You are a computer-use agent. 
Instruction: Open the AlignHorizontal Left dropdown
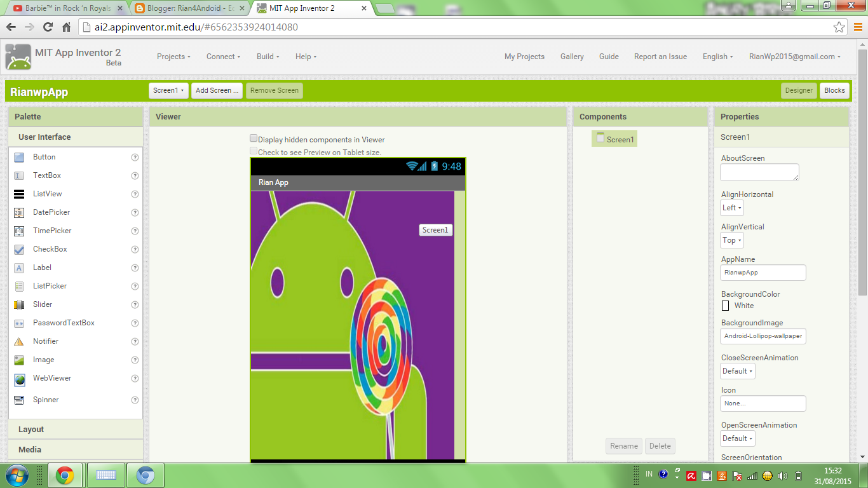coord(732,208)
